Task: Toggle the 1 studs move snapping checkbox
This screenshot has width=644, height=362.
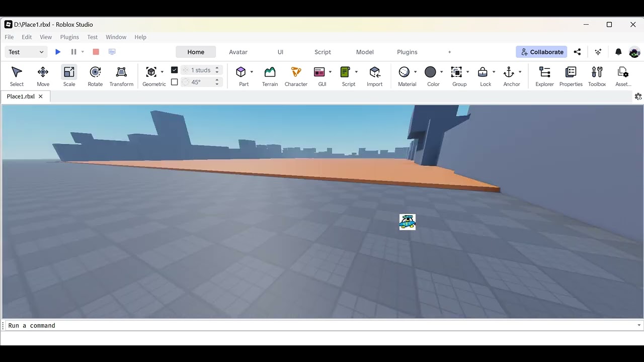Action: [174, 70]
